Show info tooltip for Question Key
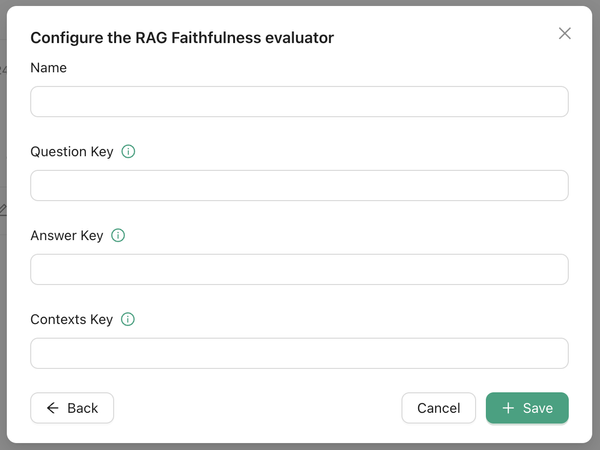 (x=128, y=152)
